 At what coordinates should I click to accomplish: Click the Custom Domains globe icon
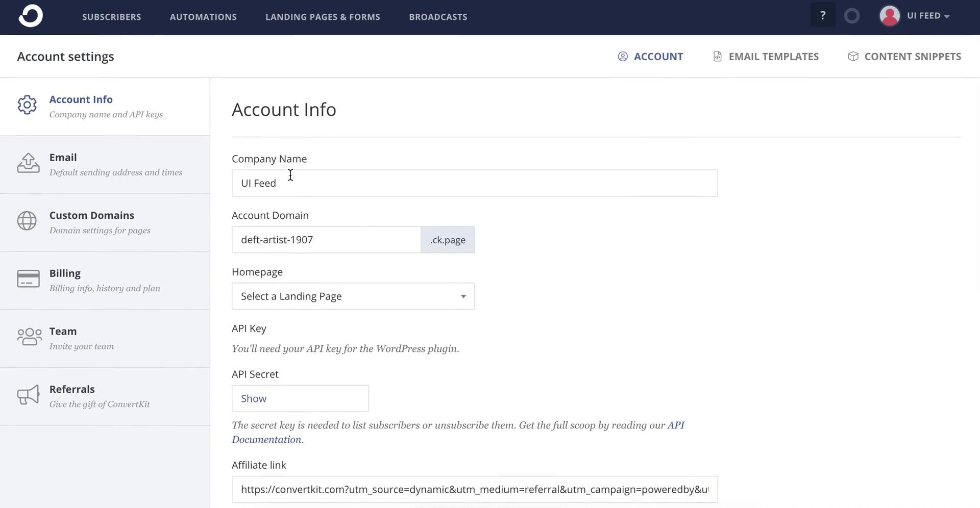pyautogui.click(x=27, y=221)
